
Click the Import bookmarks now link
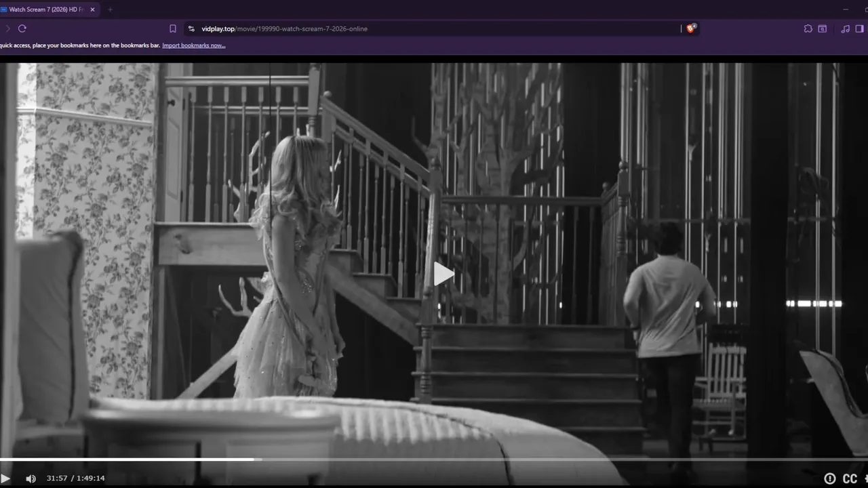(x=194, y=45)
